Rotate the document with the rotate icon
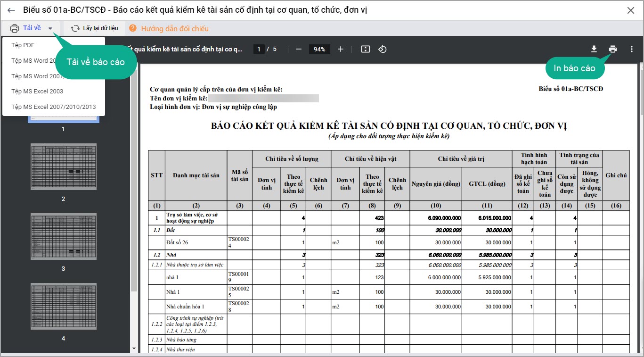This screenshot has height=357, width=644. tap(383, 49)
